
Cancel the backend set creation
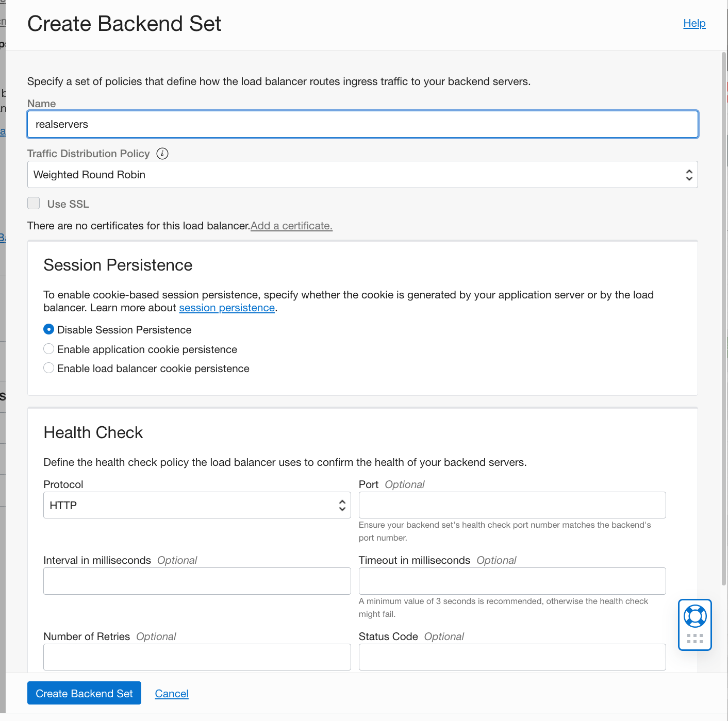pyautogui.click(x=172, y=694)
